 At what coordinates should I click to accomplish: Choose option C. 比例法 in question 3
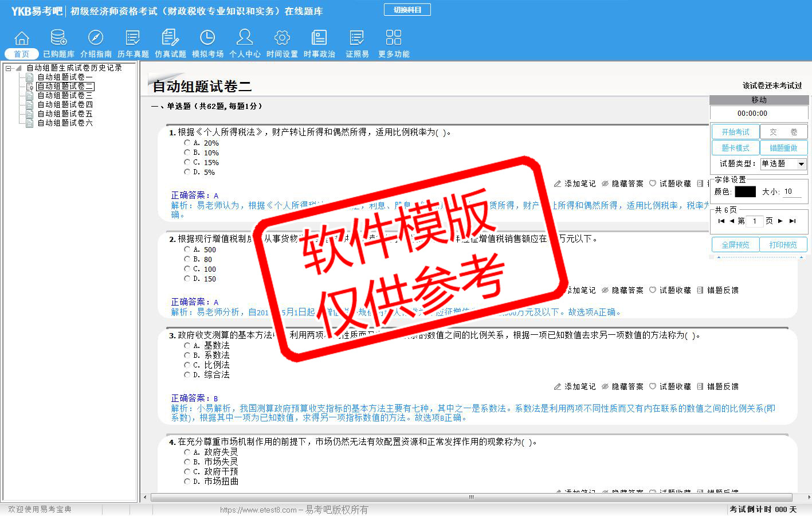point(187,365)
